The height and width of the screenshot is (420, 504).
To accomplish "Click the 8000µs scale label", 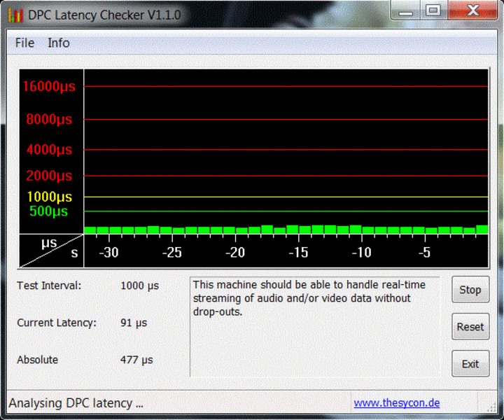I will tap(49, 119).
